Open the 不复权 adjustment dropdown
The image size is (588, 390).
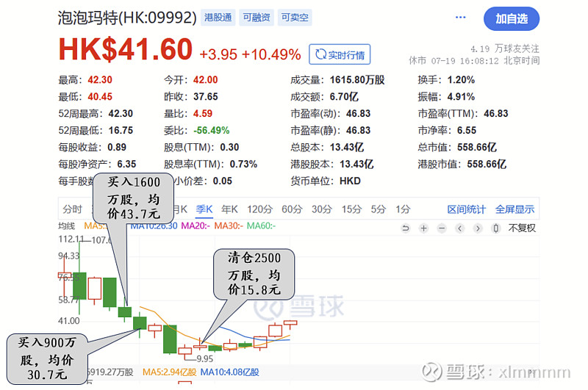pyautogui.click(x=522, y=228)
